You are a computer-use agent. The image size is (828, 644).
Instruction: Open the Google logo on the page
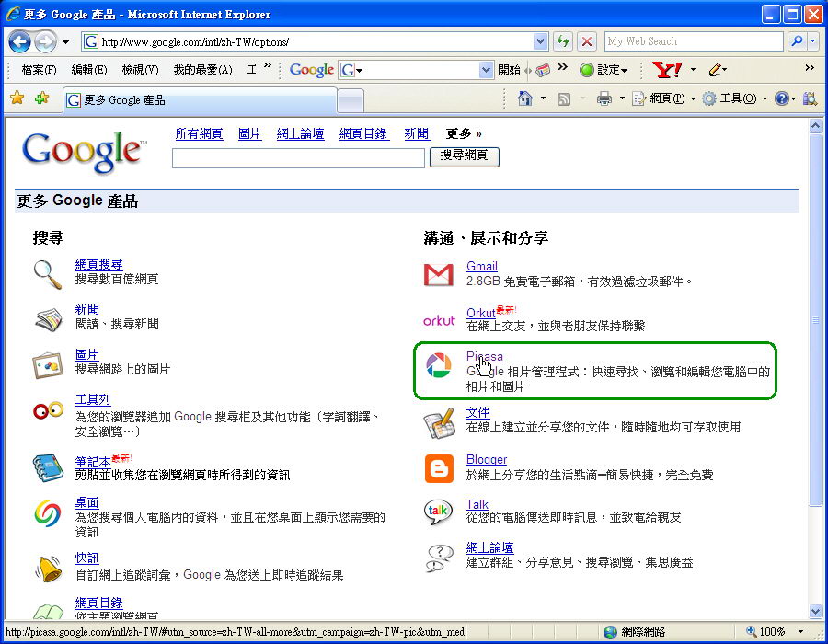point(85,151)
